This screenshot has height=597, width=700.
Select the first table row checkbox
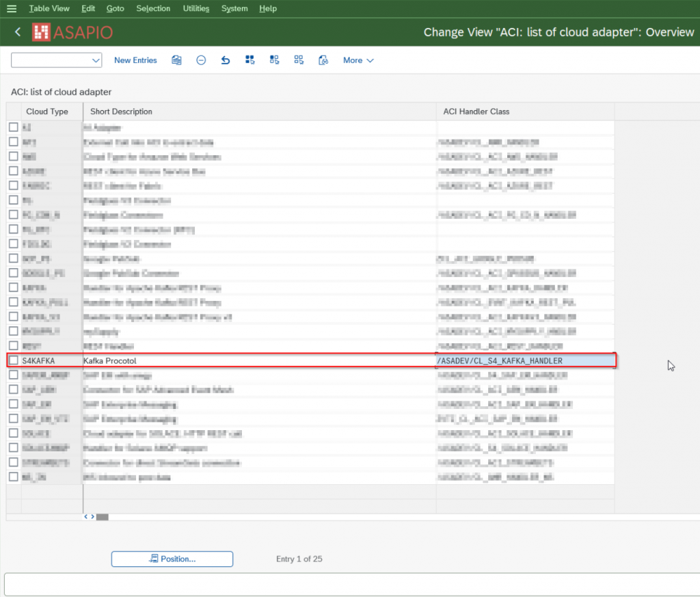point(14,127)
